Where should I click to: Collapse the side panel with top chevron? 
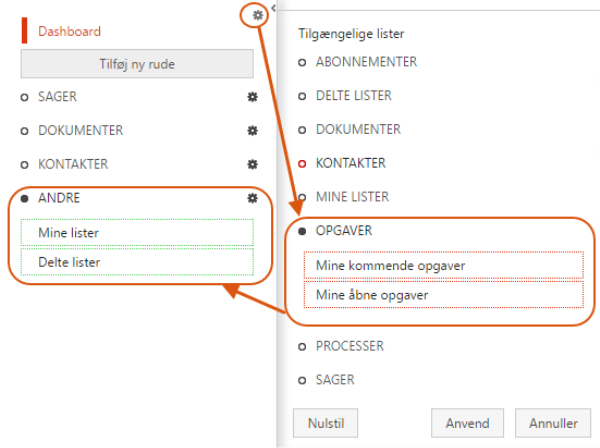274,7
